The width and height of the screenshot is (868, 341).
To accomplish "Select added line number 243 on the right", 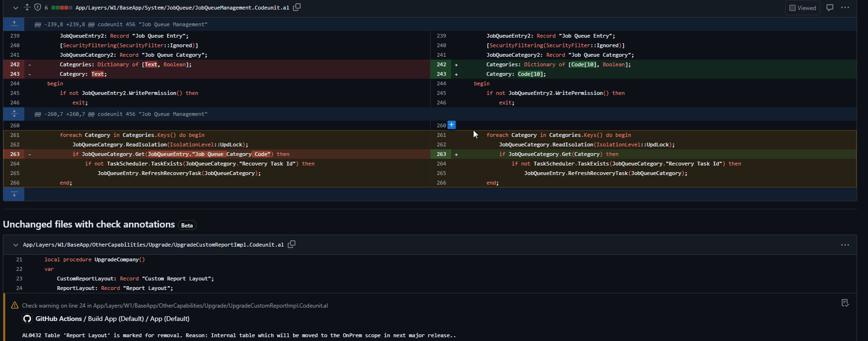I will [442, 74].
